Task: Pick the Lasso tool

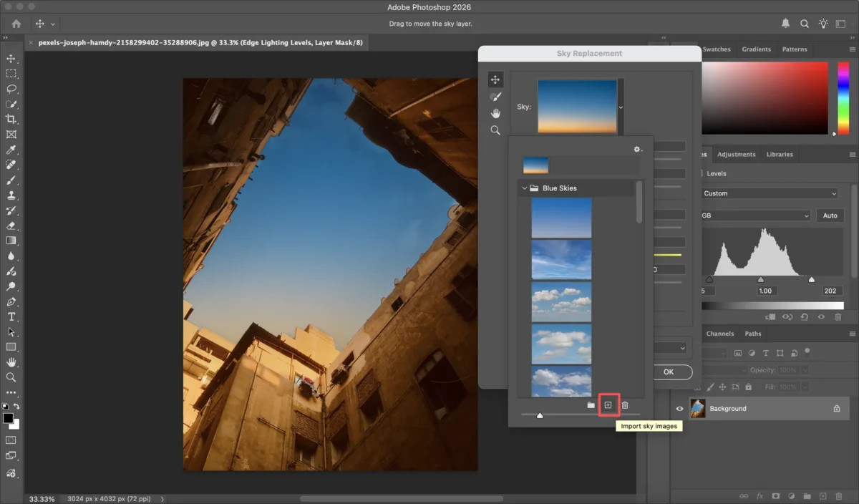Action: point(11,89)
